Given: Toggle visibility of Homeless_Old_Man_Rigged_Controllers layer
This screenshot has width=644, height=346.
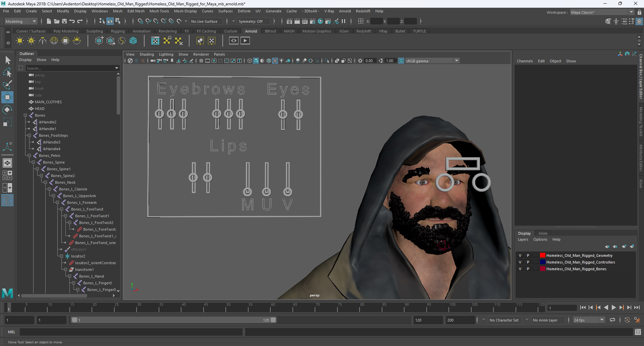Looking at the screenshot, I should tap(520, 262).
